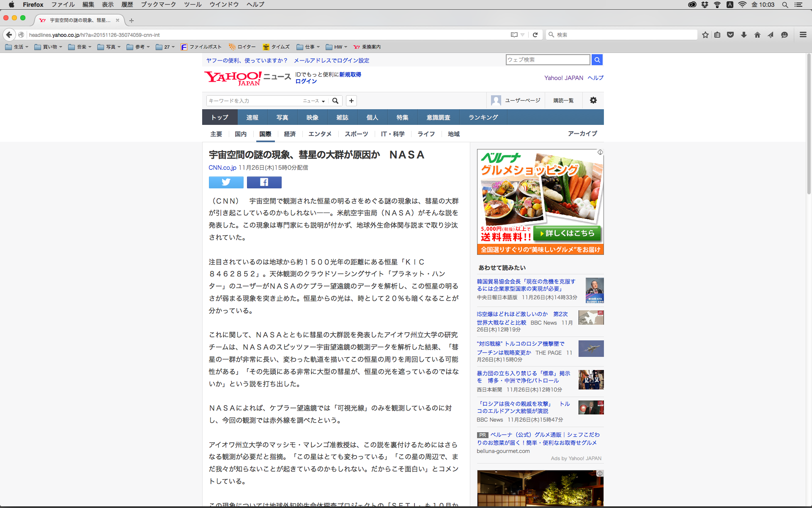Screen dimensions: 812x508
Task: Switch to the 経済 category tab
Action: point(290,134)
